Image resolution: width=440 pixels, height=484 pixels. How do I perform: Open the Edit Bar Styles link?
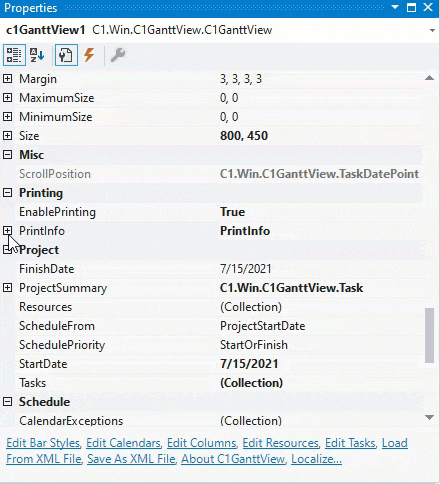pos(43,443)
